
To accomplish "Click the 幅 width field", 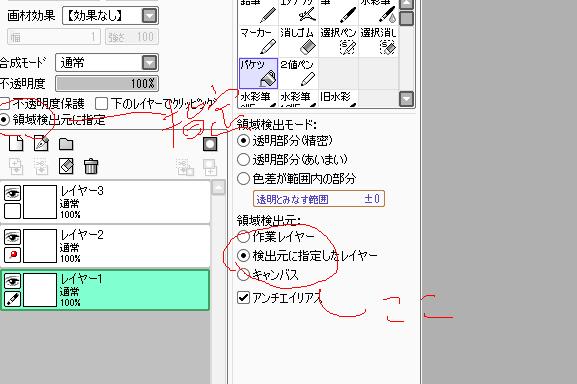I will click(x=54, y=37).
